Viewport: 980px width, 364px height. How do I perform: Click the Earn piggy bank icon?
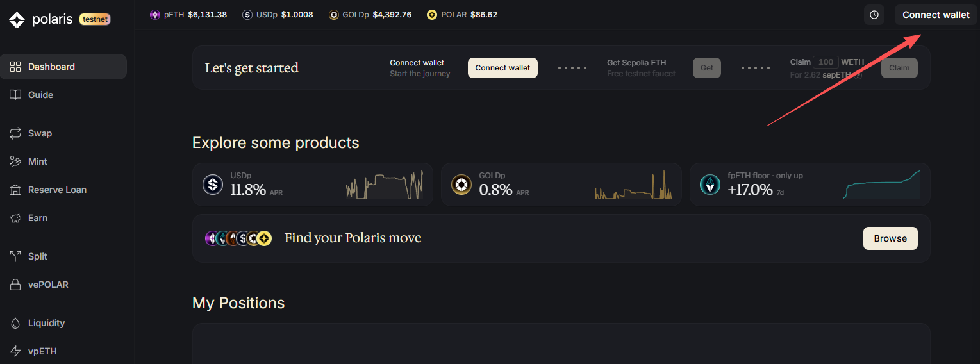[x=15, y=218]
